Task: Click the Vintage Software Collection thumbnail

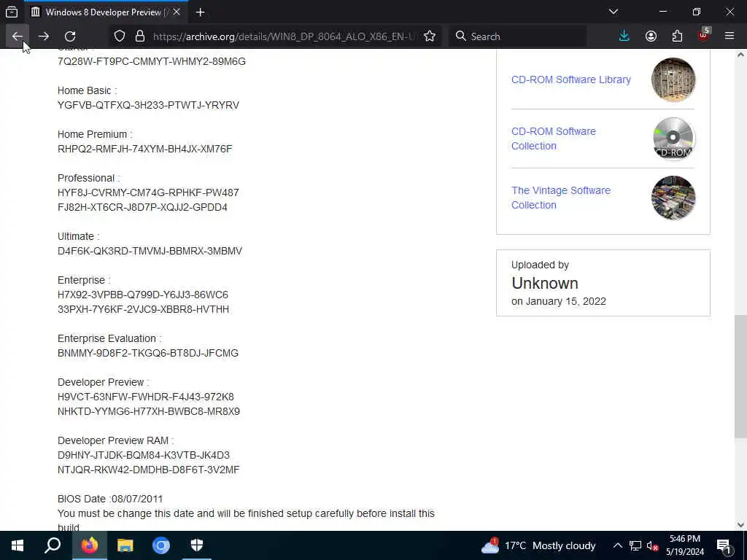Action: (673, 198)
